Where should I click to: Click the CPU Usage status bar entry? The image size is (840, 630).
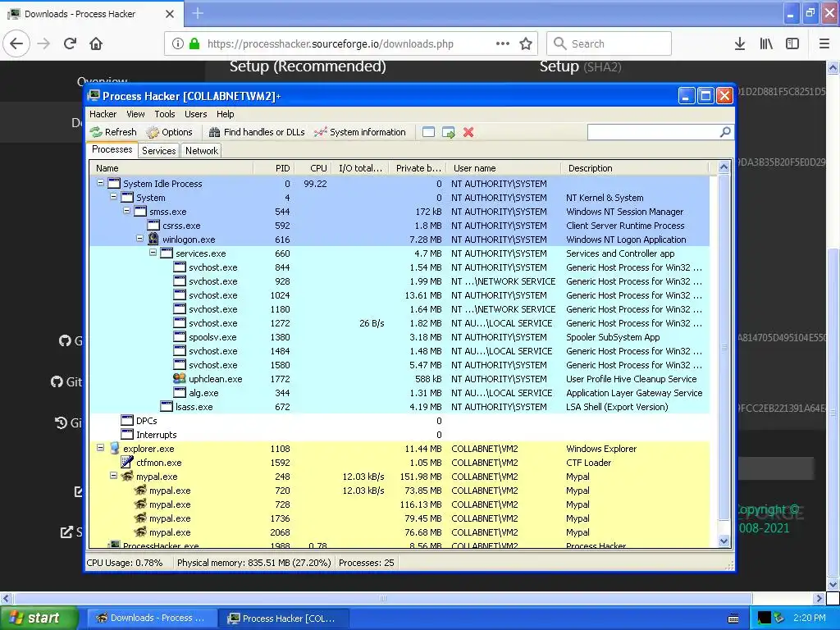125,563
